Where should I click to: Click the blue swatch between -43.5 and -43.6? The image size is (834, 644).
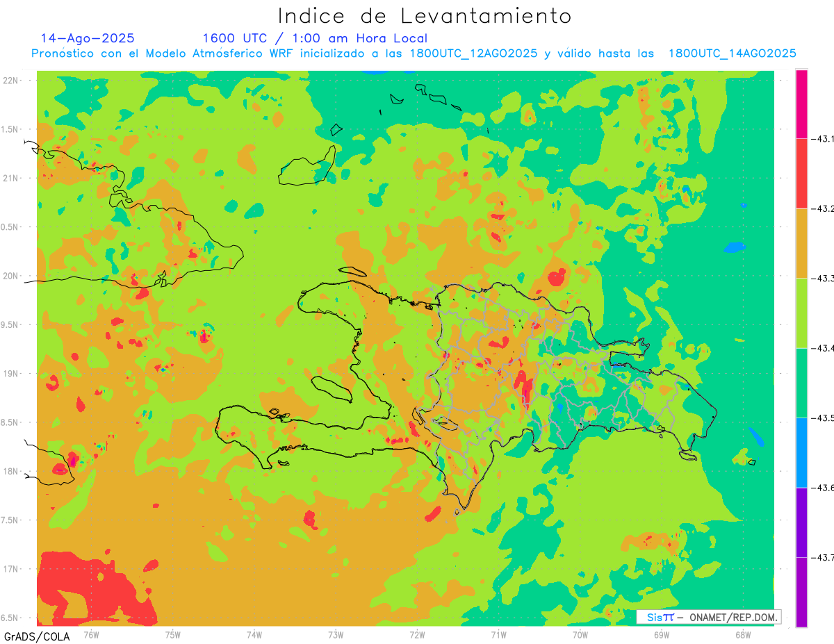[801, 452]
